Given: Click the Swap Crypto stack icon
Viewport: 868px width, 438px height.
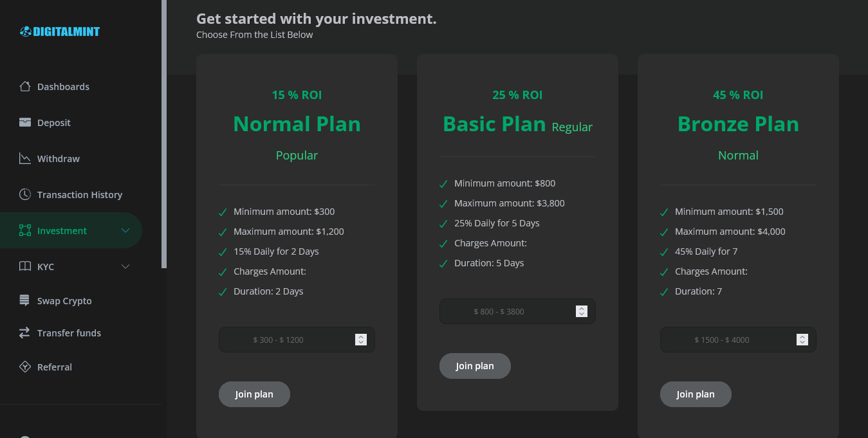Looking at the screenshot, I should (x=25, y=300).
